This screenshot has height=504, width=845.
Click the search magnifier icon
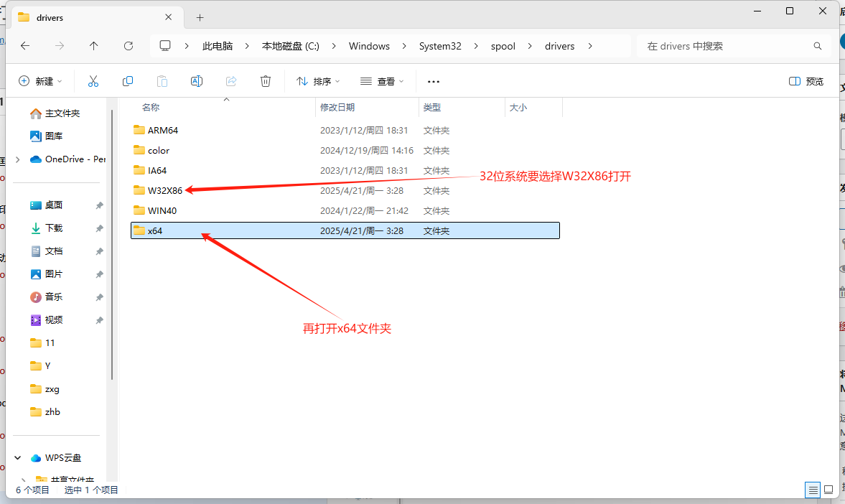pos(818,46)
